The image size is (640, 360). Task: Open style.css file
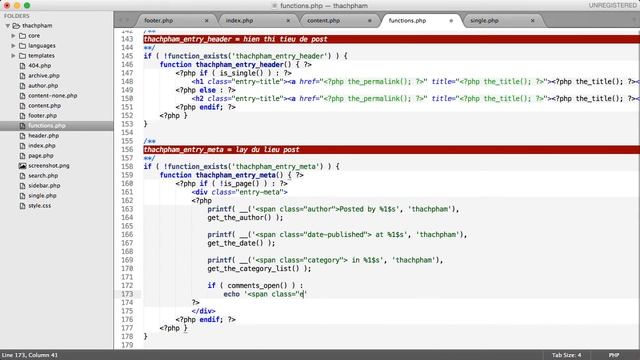(x=40, y=206)
